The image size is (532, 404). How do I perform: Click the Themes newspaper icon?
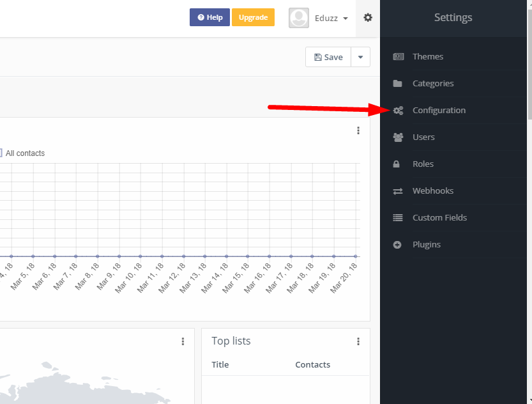[398, 57]
